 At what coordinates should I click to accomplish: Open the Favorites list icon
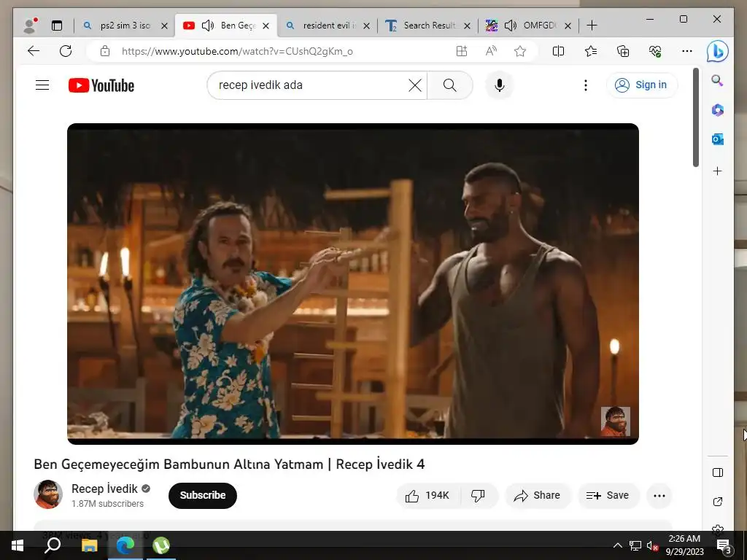click(x=591, y=51)
